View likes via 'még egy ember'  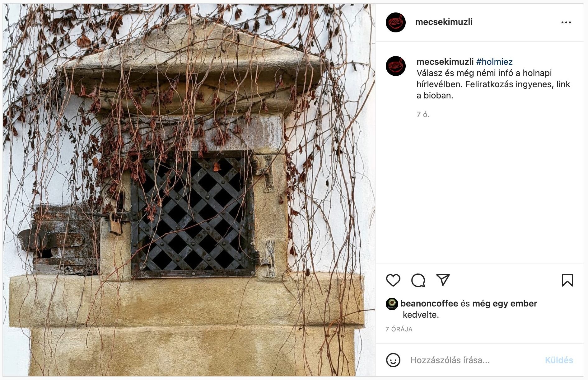coord(505,303)
